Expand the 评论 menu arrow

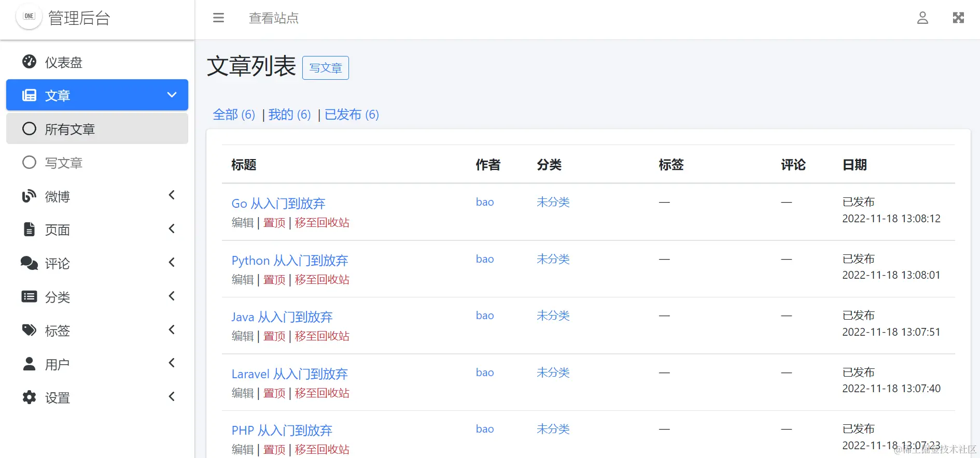(x=172, y=263)
